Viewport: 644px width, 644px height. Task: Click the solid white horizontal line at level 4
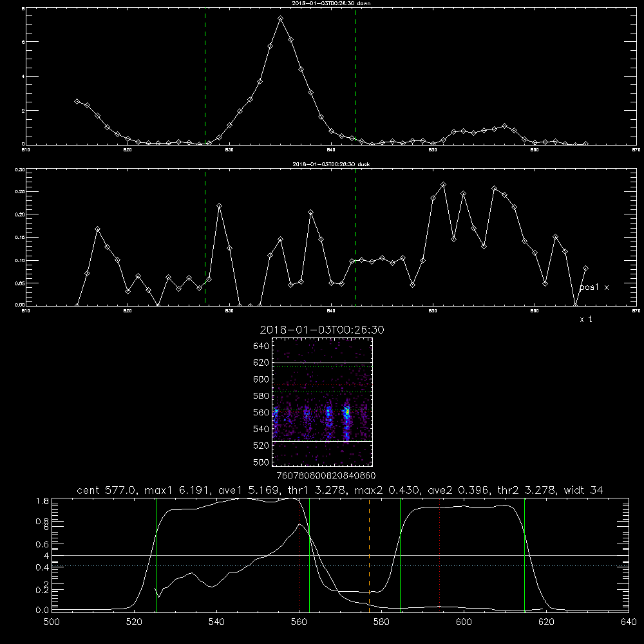(340, 555)
